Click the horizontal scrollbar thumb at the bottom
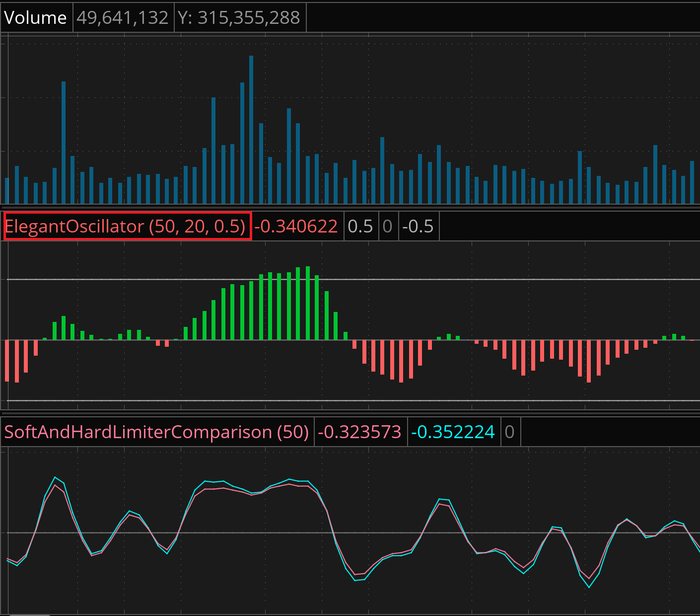The image size is (700, 616). 30,615
